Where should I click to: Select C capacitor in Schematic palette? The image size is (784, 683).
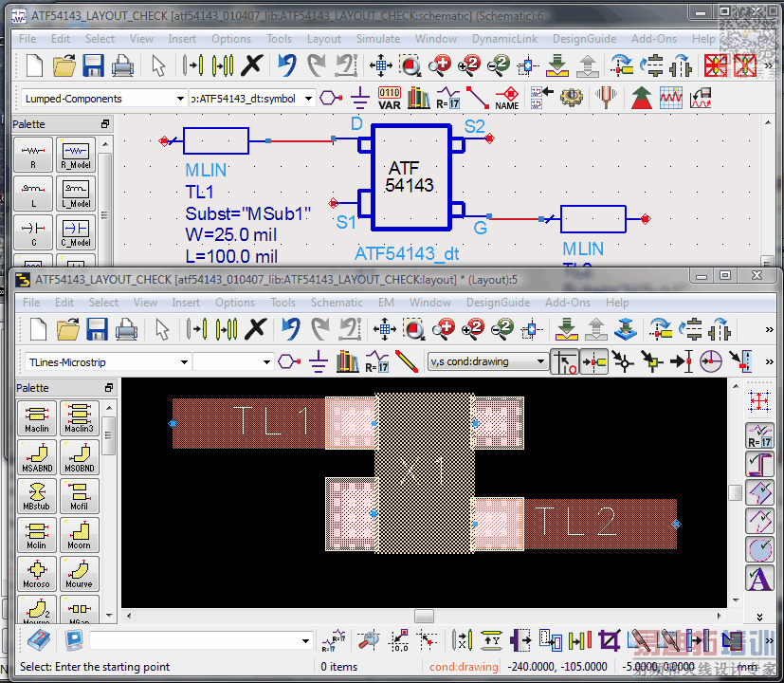(x=33, y=232)
